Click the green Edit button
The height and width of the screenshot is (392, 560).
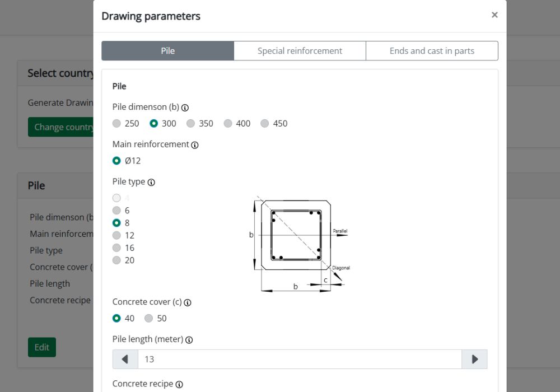tap(42, 347)
